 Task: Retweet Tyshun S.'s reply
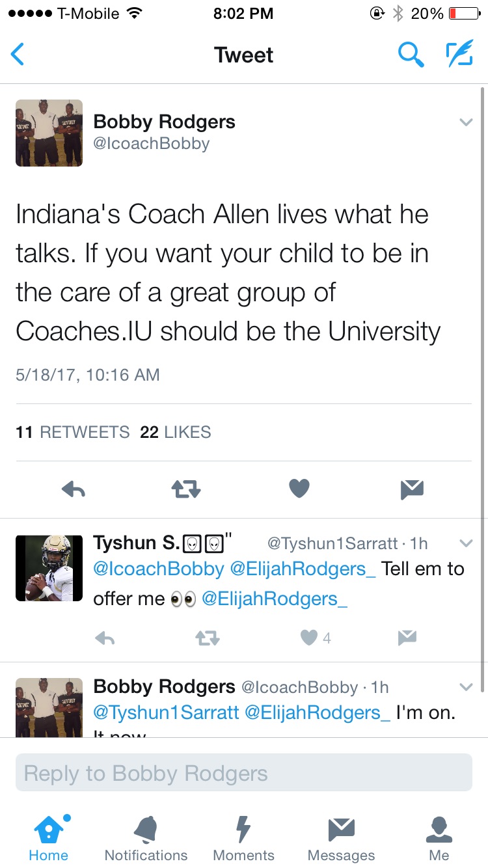[208, 638]
